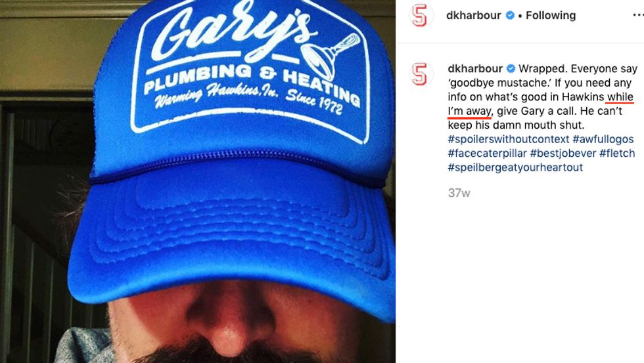Open the #bestjobever hashtag
Viewport: 644px width, 363px height.
pos(563,154)
